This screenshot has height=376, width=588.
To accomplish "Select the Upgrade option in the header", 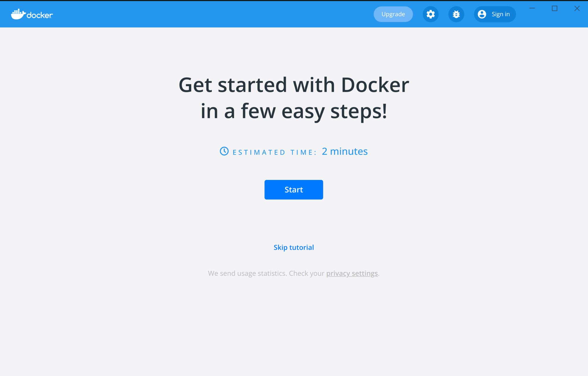I will [x=393, y=14].
